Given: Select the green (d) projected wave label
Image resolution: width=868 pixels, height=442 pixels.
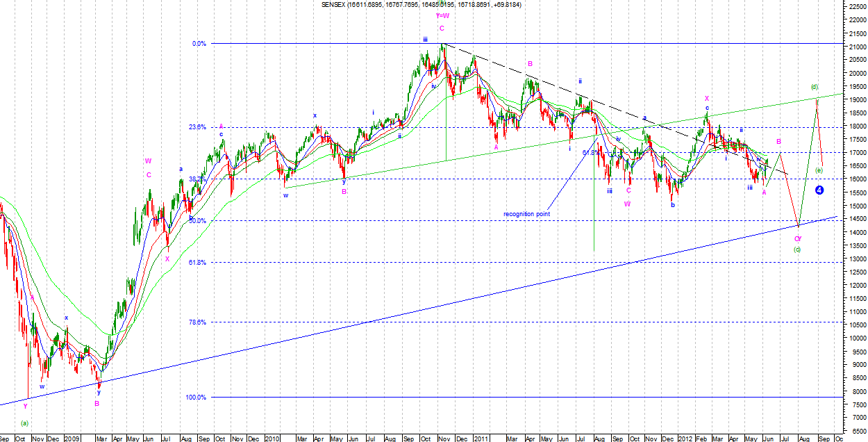Looking at the screenshot, I should point(815,87).
